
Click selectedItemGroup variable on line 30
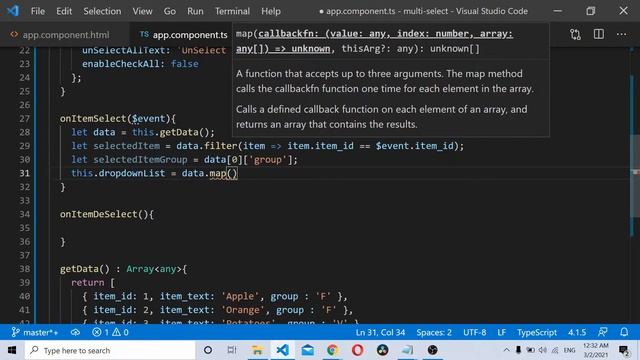tap(140, 160)
